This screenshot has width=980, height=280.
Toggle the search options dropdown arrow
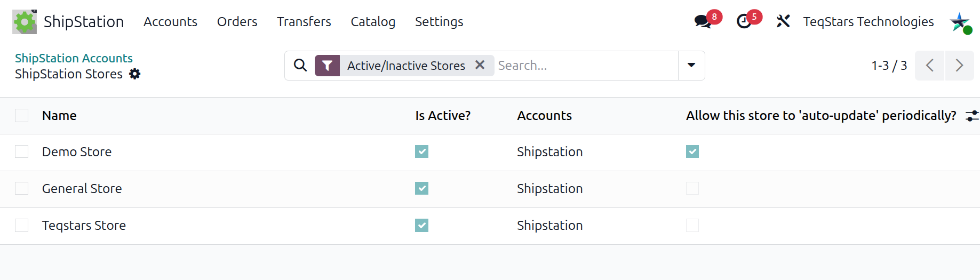691,66
